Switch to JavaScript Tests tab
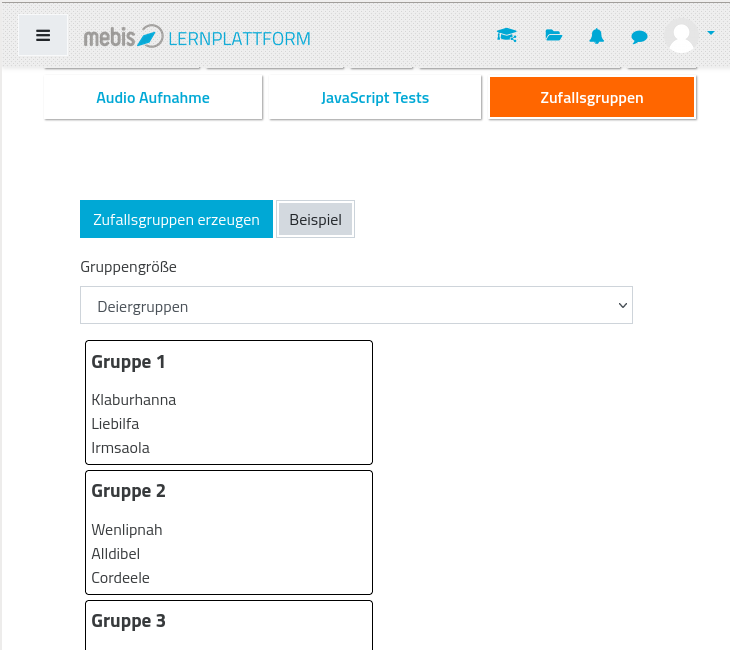Screen dimensions: 730x650 tap(375, 98)
